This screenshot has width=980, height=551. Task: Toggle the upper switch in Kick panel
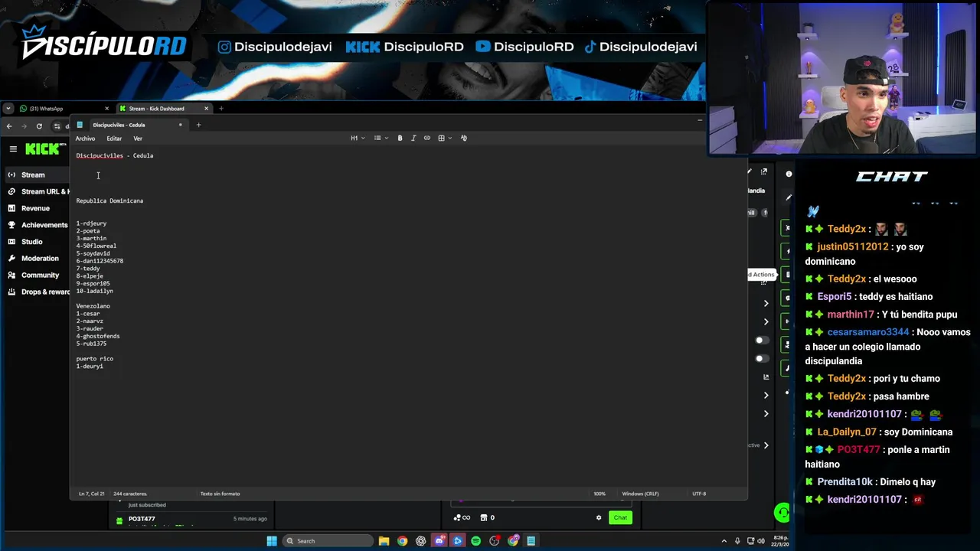[x=760, y=341]
